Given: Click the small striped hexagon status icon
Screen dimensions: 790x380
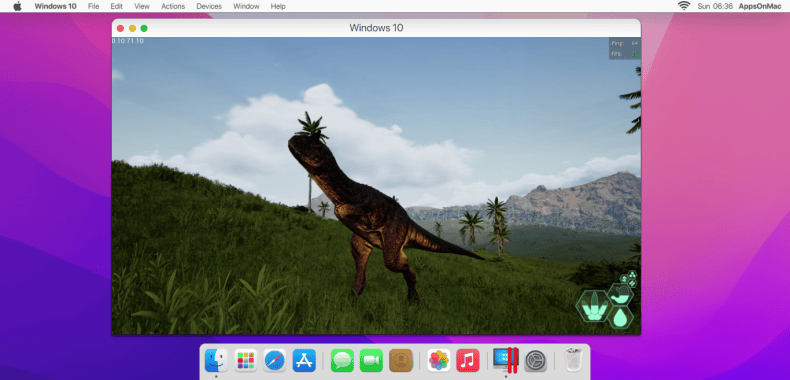Looking at the screenshot, I should pyautogui.click(x=632, y=284).
